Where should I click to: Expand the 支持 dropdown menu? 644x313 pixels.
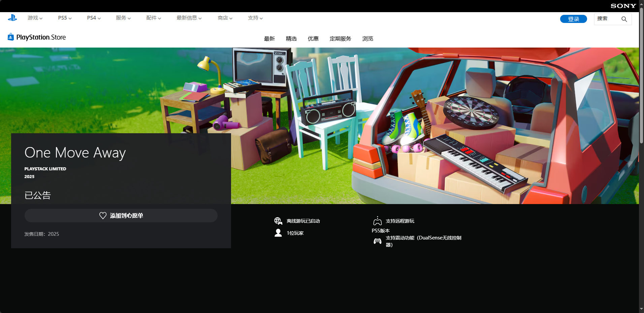coord(255,18)
